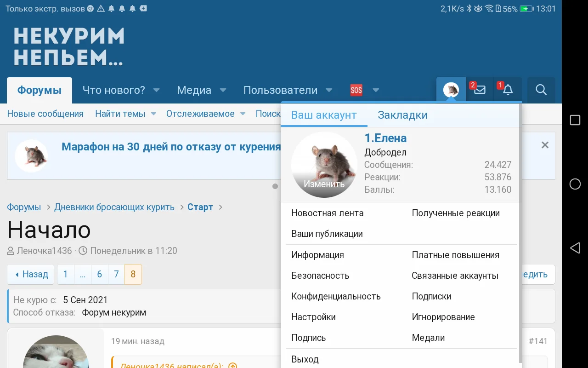This screenshot has height=368, width=588.
Task: Open the "Новостная лента" link
Action: (x=327, y=213)
